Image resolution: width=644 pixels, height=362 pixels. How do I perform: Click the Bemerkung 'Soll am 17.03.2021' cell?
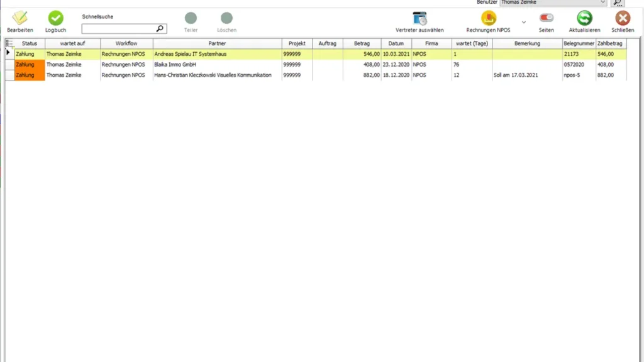click(527, 75)
